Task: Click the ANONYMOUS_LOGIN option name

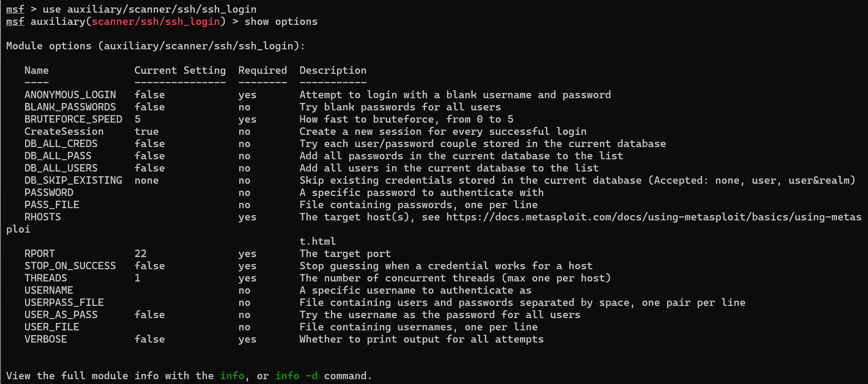Action: (70, 95)
